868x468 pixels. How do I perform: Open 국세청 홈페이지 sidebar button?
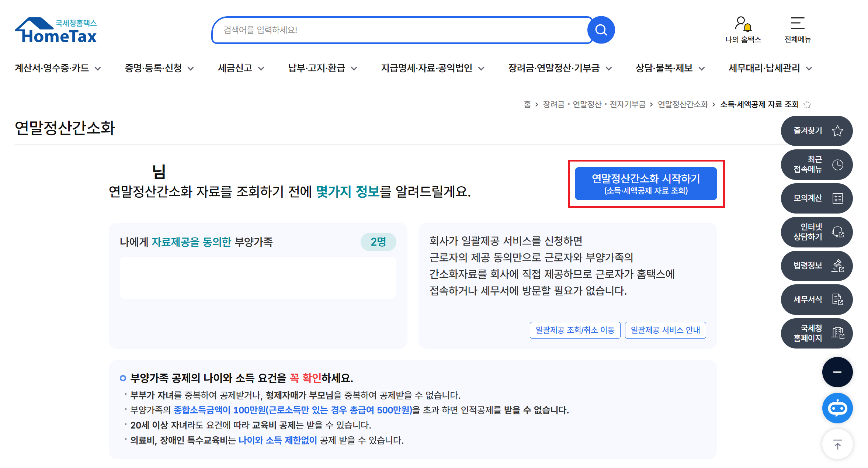pyautogui.click(x=817, y=333)
